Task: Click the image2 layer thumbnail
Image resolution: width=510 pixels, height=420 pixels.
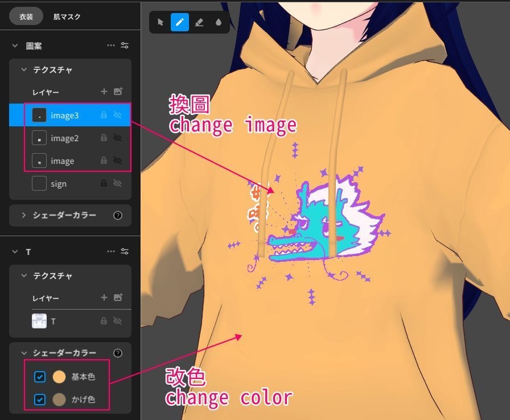Action: point(40,138)
